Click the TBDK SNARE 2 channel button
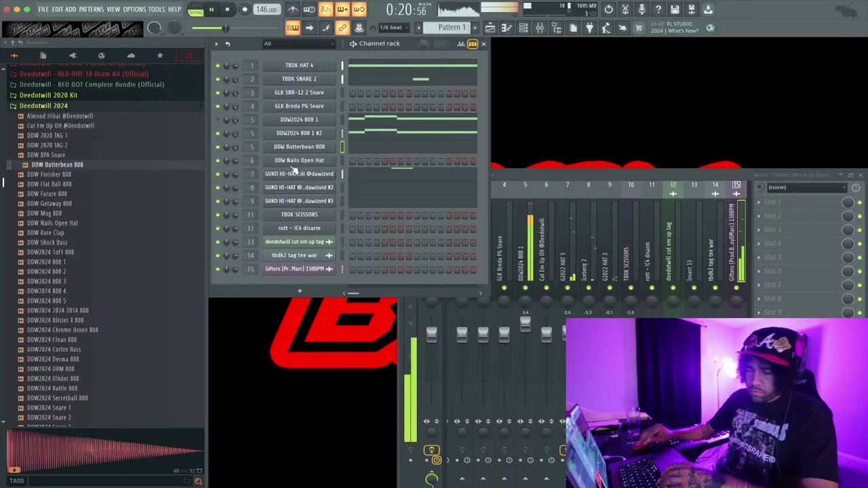The image size is (868, 488). (299, 79)
